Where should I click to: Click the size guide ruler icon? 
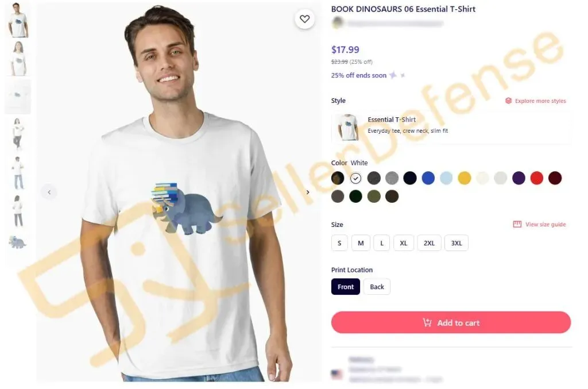(x=517, y=224)
